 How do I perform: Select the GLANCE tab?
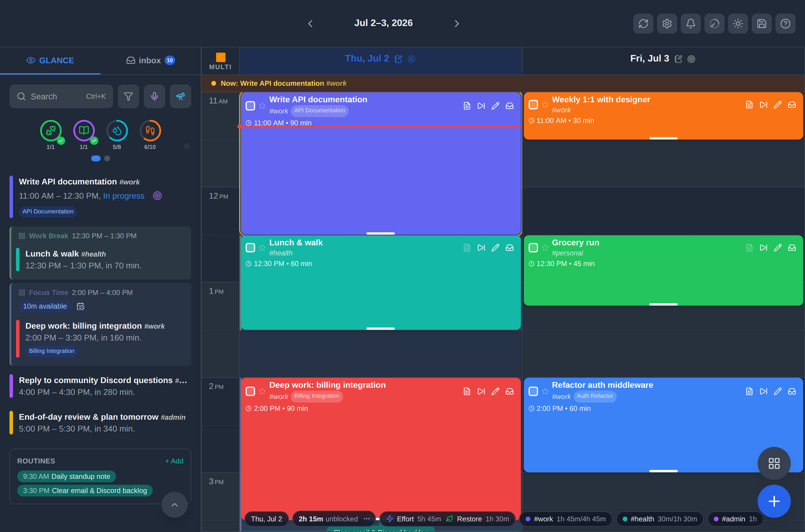50,60
